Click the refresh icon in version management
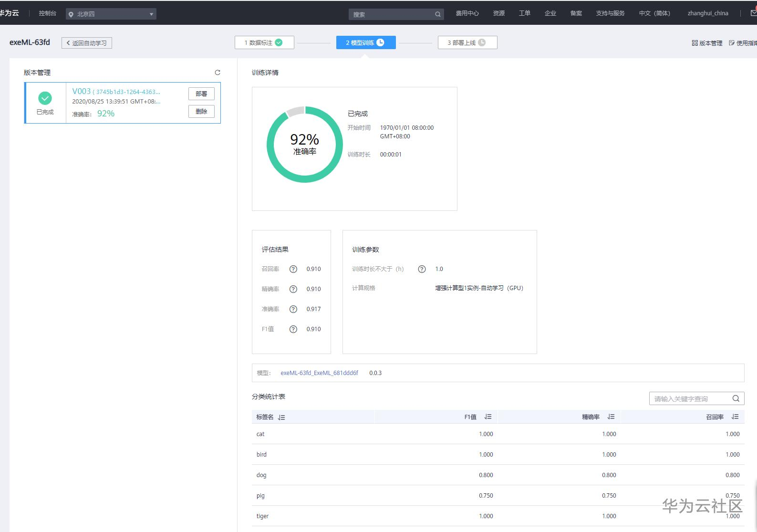Viewport: 757px width, 532px height. pyautogui.click(x=218, y=73)
